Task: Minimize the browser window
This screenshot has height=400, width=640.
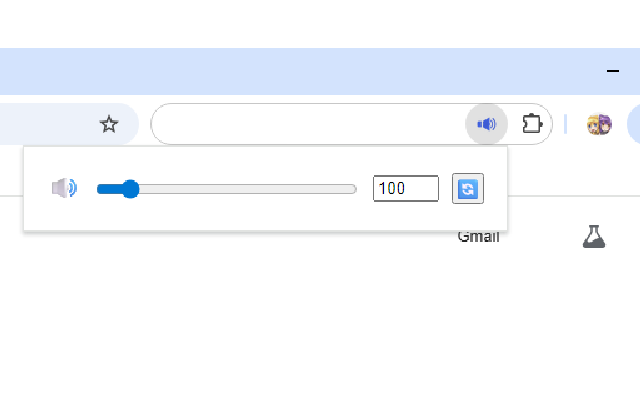Action: click(x=613, y=71)
